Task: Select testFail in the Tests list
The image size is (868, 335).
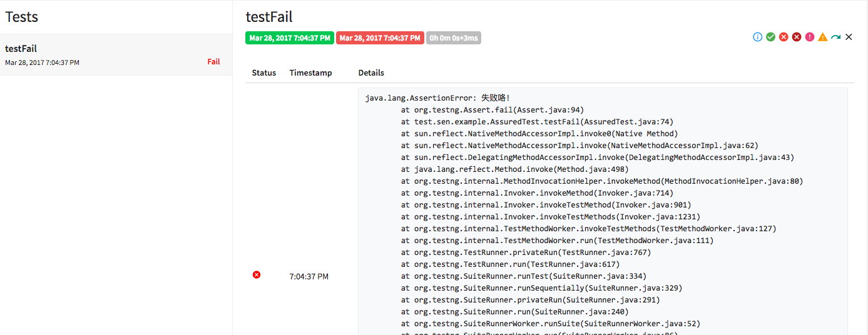Action: [x=21, y=49]
